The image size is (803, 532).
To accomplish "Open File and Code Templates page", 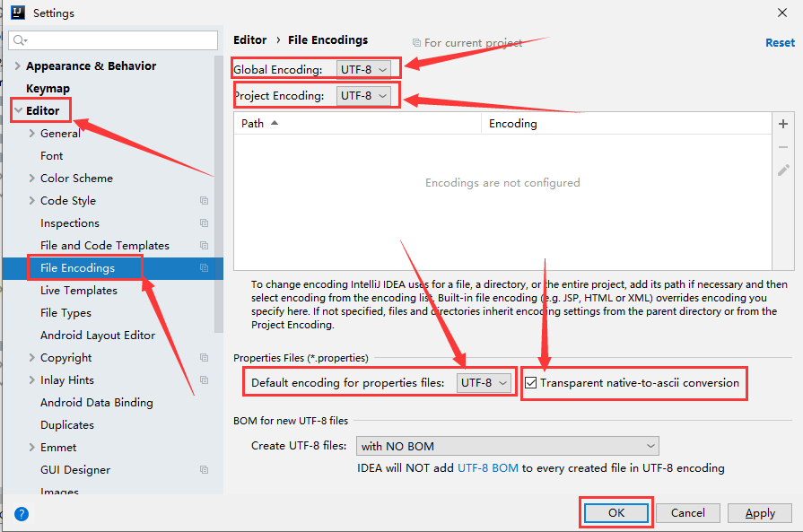I will (104, 246).
